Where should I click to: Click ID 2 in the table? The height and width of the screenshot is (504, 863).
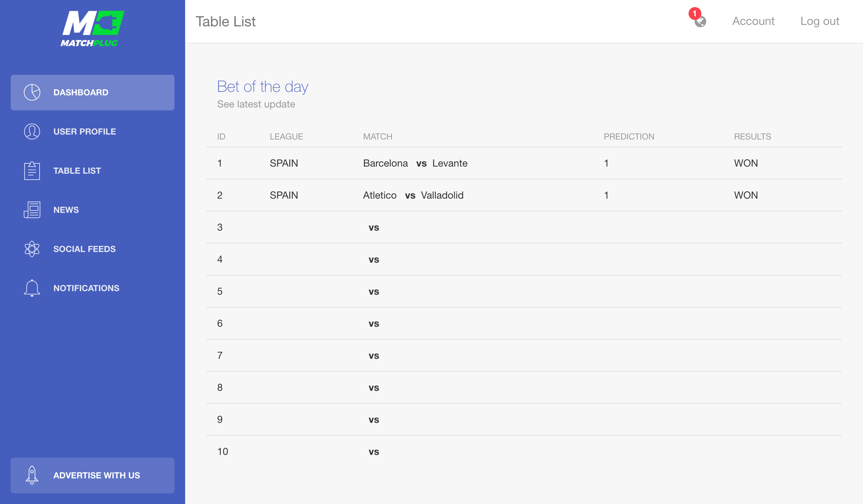point(220,195)
